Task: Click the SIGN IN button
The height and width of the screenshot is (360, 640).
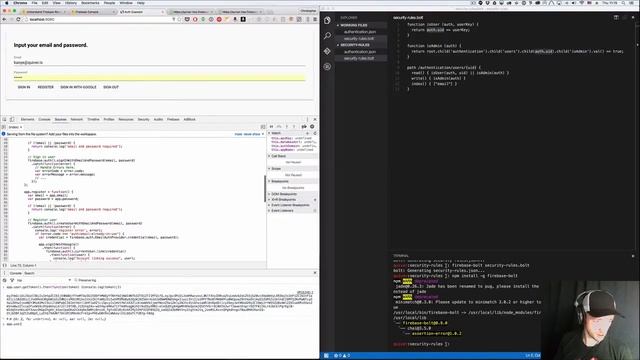Action: pos(24,87)
